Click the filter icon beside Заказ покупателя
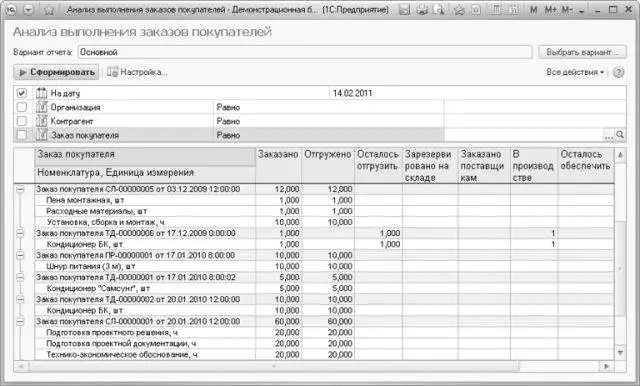 tap(41, 135)
